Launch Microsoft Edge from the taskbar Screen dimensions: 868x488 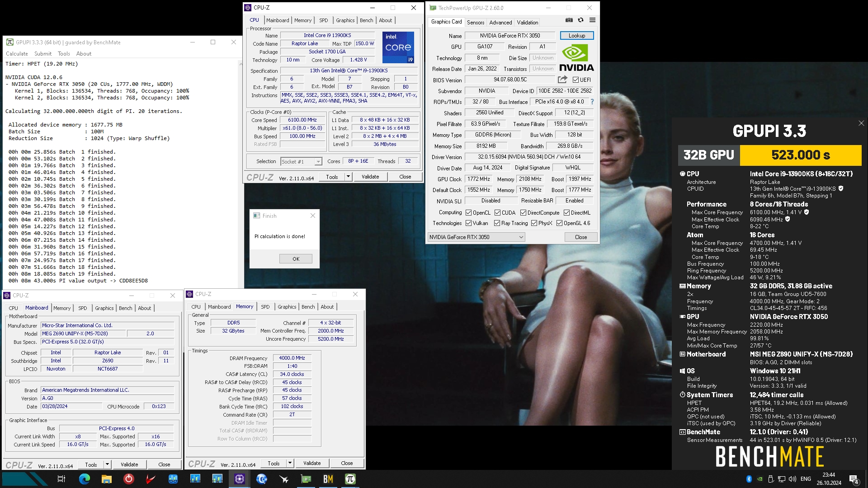84,479
